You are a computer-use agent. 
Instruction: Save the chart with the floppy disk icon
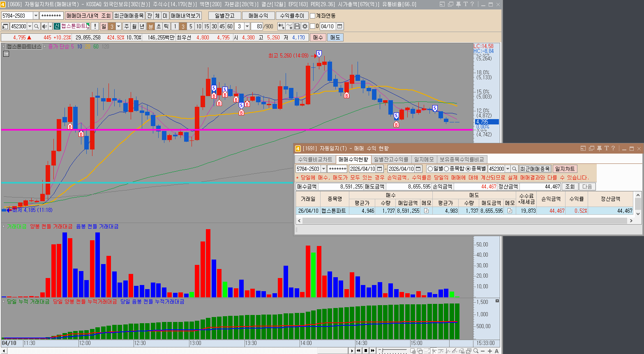[x=297, y=26]
